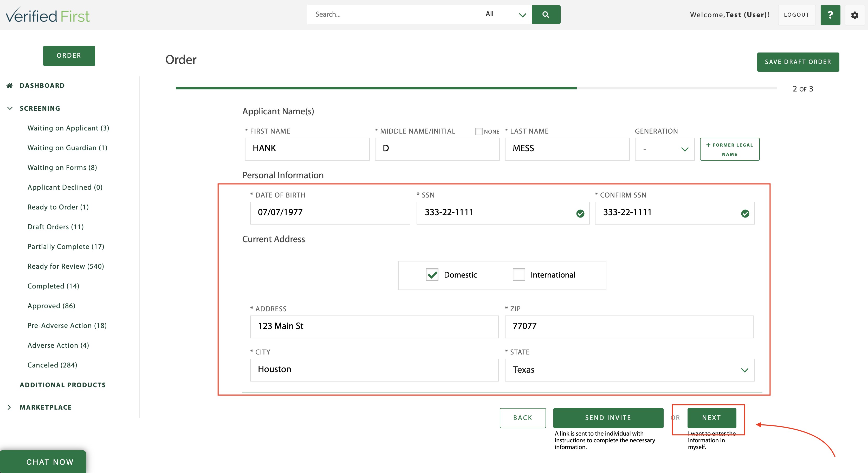The width and height of the screenshot is (868, 473).
Task: Open Ready to Order (1) list
Action: (x=58, y=207)
